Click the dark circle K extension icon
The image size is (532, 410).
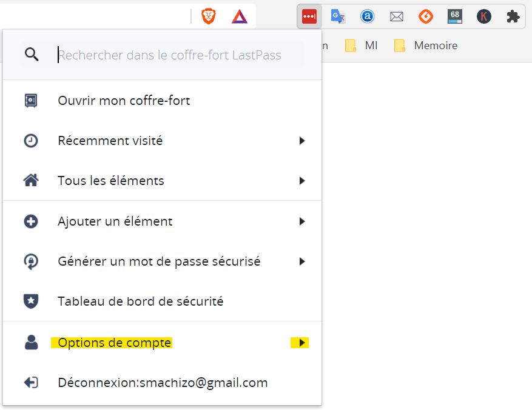point(484,16)
